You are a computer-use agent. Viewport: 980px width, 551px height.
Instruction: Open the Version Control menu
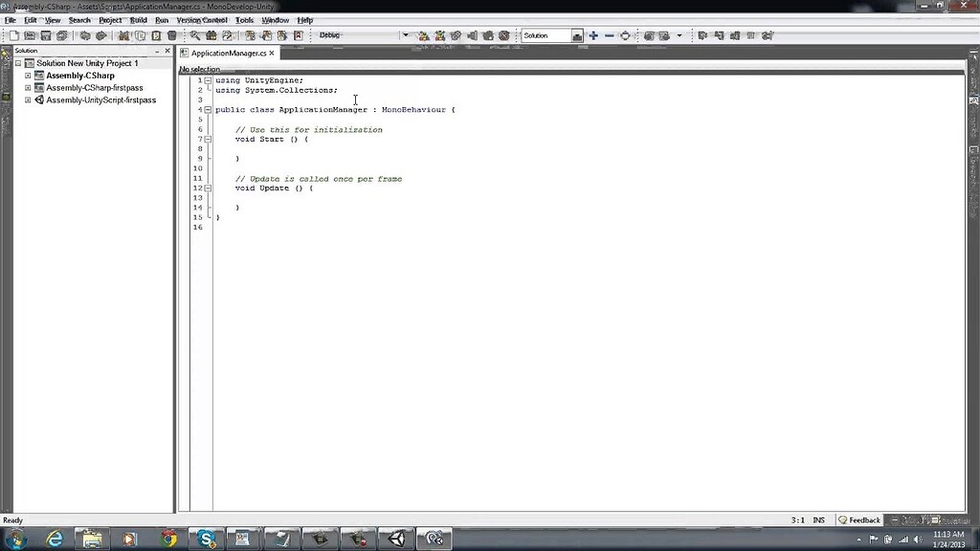pos(202,19)
